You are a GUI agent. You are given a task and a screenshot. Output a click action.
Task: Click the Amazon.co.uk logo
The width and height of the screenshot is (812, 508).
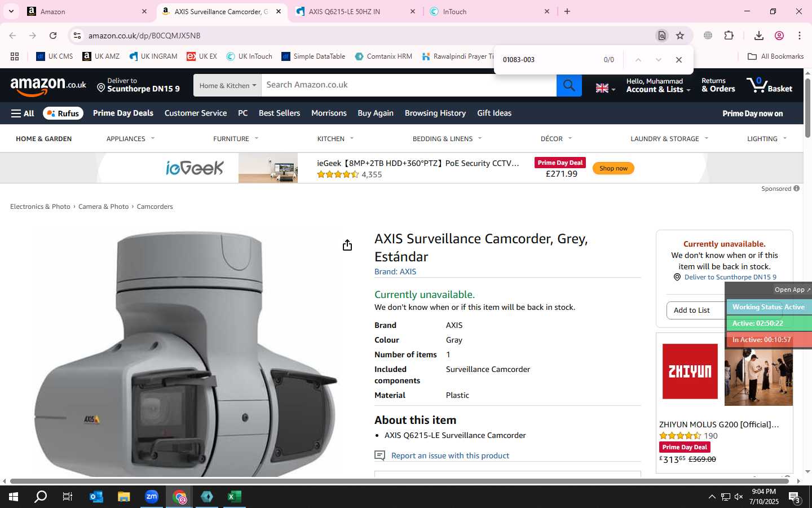[48, 86]
